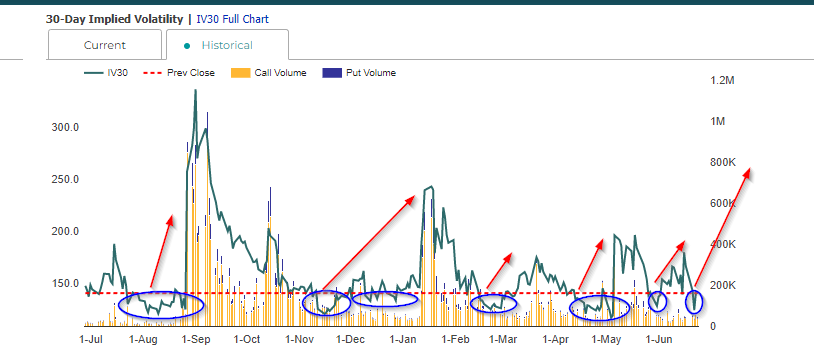814x362 pixels.
Task: Toggle the Call Volume legend entry
Action: point(268,73)
